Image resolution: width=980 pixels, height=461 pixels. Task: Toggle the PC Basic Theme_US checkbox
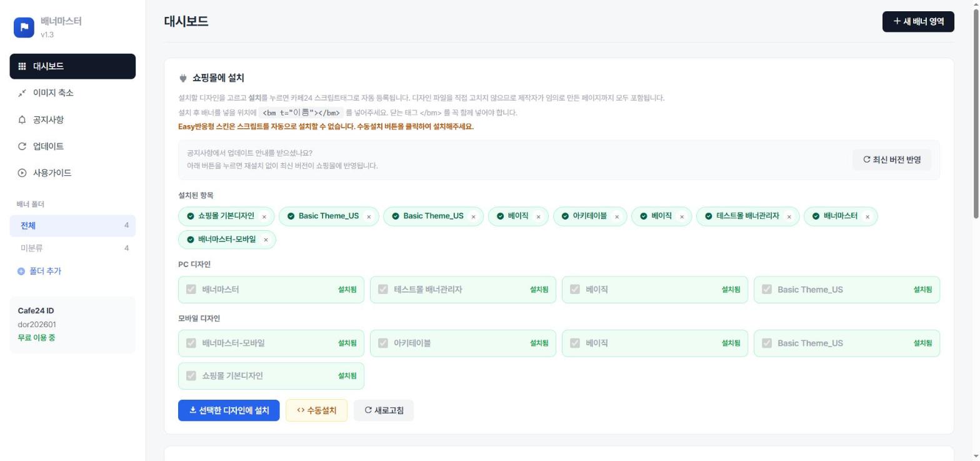click(767, 289)
